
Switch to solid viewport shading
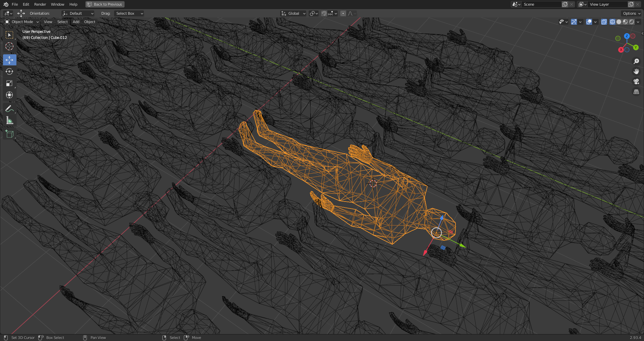(619, 22)
